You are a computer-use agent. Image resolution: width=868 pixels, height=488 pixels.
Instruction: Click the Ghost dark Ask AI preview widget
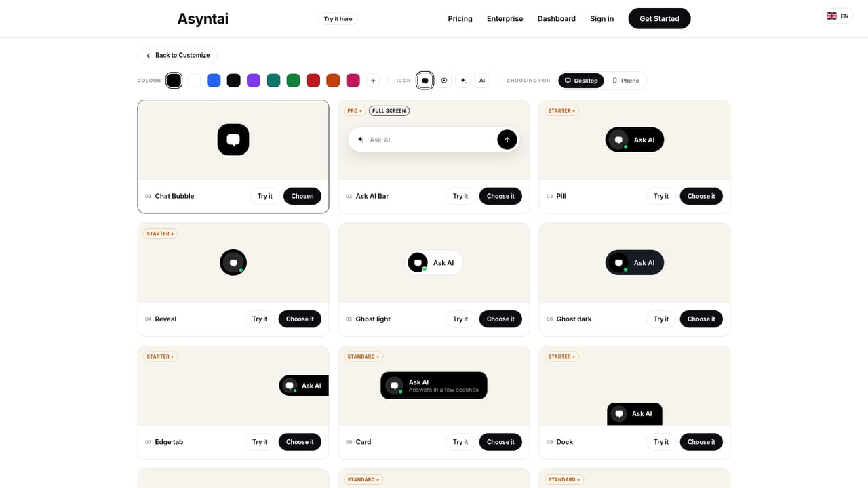[635, 262]
